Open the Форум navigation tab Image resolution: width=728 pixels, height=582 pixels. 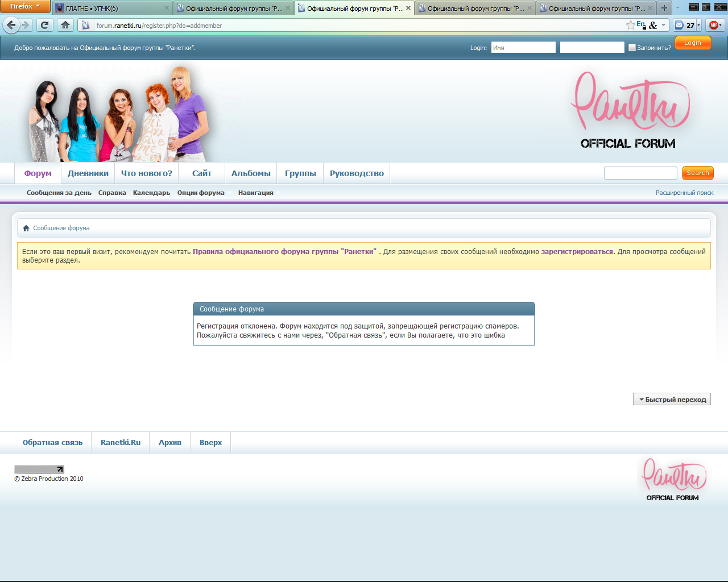coord(38,173)
